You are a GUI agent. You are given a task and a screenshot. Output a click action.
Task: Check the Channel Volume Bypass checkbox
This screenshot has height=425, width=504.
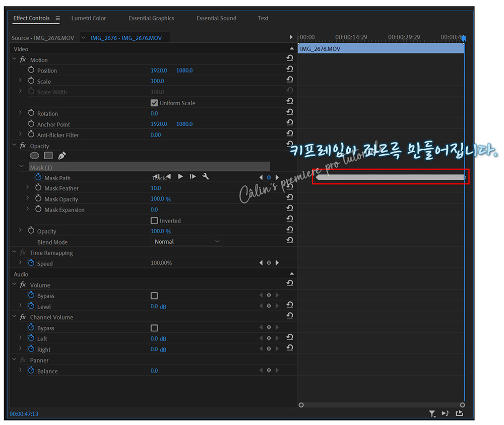click(x=154, y=328)
